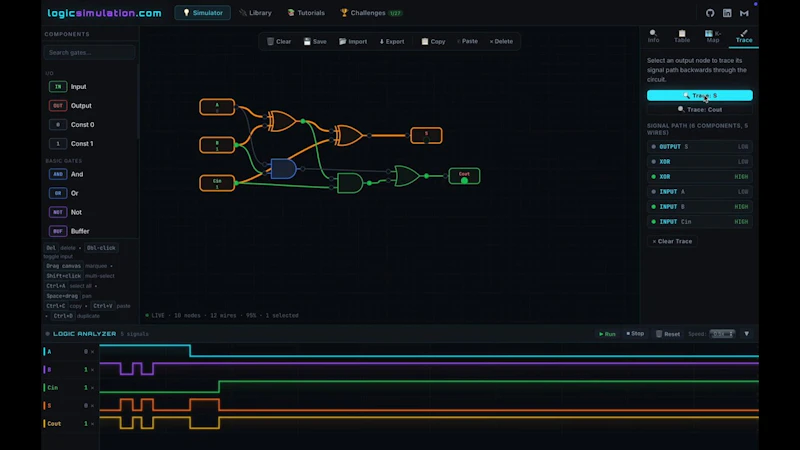
Task: Remove signal Cin from logic analyzer
Action: tap(92, 388)
